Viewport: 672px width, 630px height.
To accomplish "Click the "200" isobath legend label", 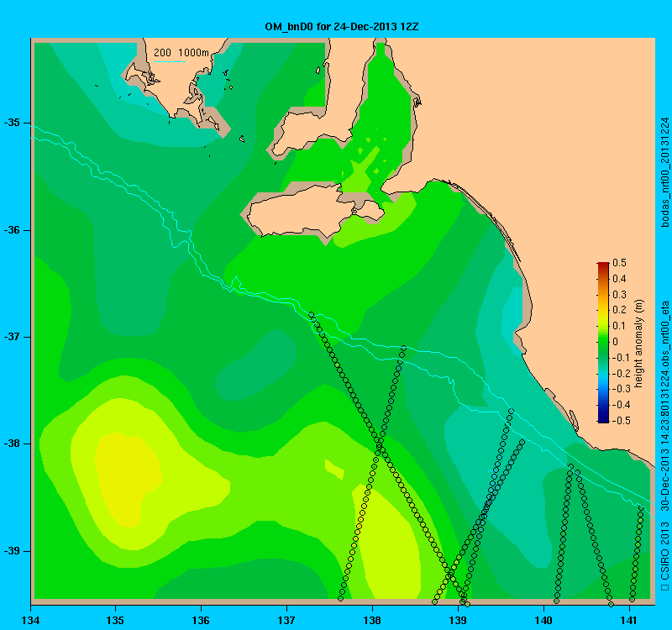I will tap(162, 53).
